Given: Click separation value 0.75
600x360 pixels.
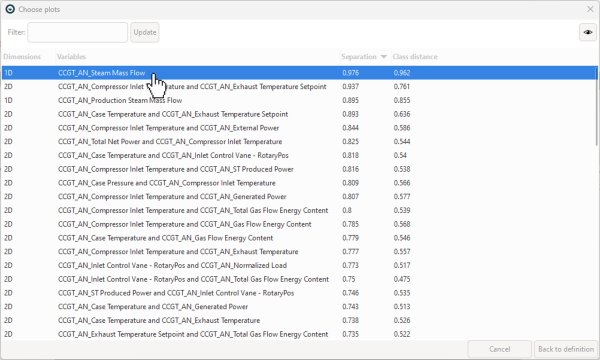Looking at the screenshot, I should pyautogui.click(x=349, y=279).
